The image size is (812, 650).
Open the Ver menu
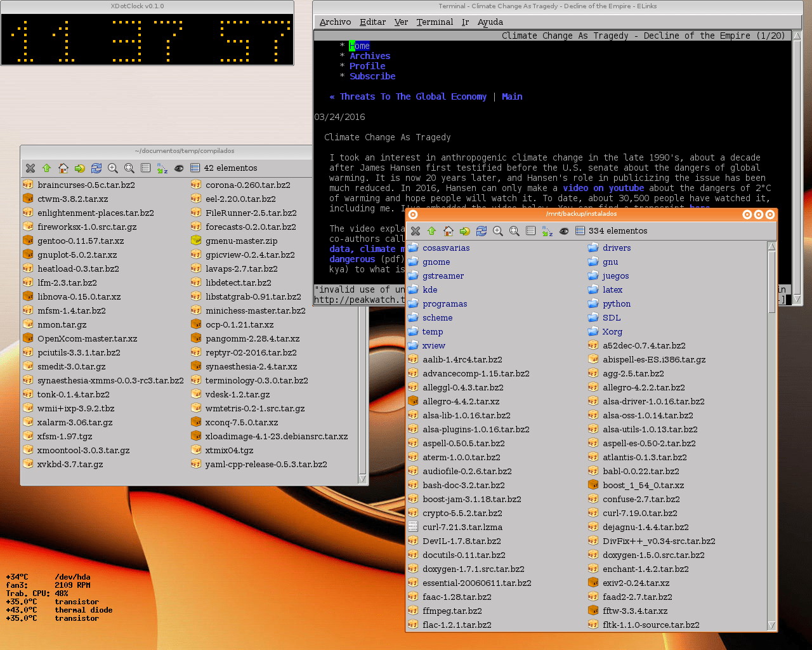click(x=401, y=22)
